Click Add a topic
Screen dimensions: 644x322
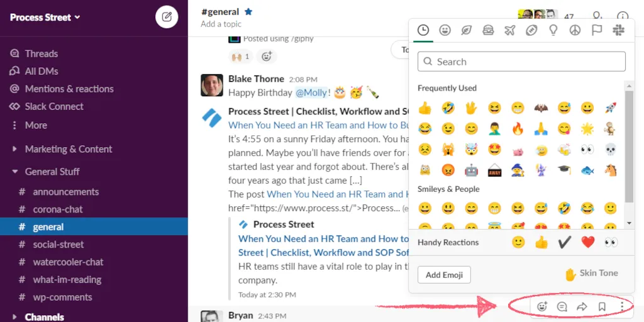coord(221,25)
